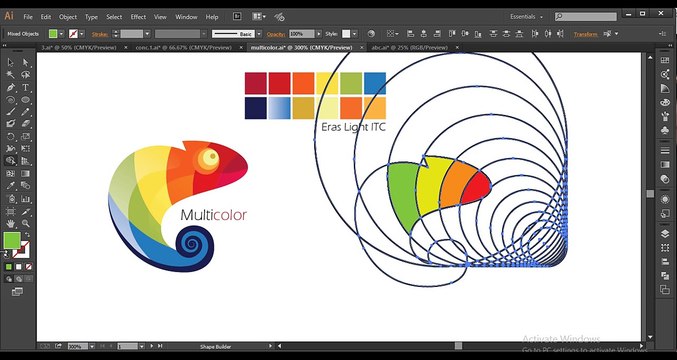677x360 pixels.
Task: Select the Type tool
Action: pos(25,88)
